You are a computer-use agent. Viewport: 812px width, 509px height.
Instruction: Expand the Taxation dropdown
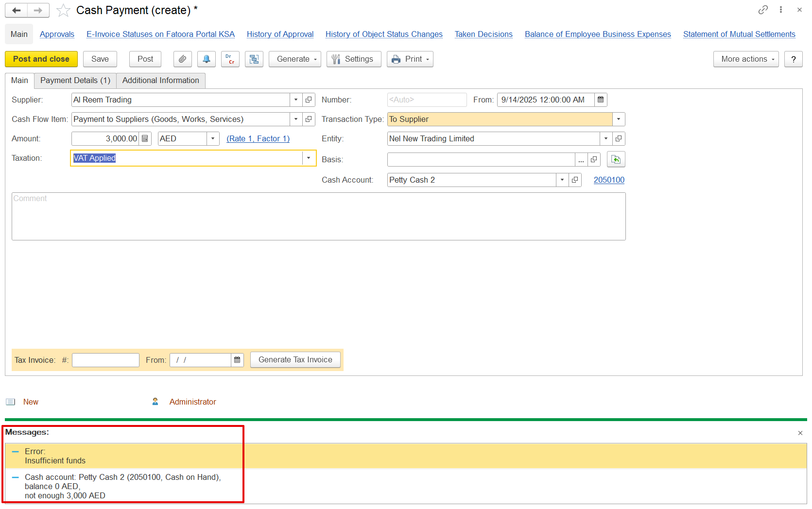pos(309,158)
